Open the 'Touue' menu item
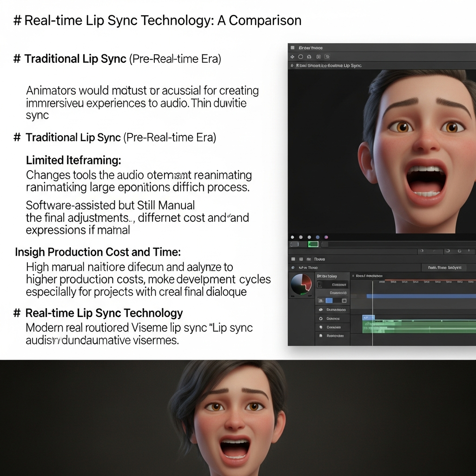Image resolution: width=476 pixels, height=476 pixels. pos(319,259)
